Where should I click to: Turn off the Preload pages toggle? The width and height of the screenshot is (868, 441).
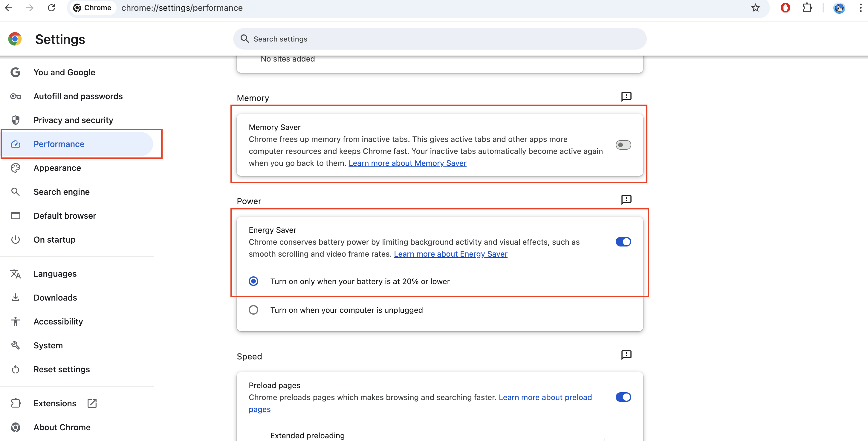[623, 397]
